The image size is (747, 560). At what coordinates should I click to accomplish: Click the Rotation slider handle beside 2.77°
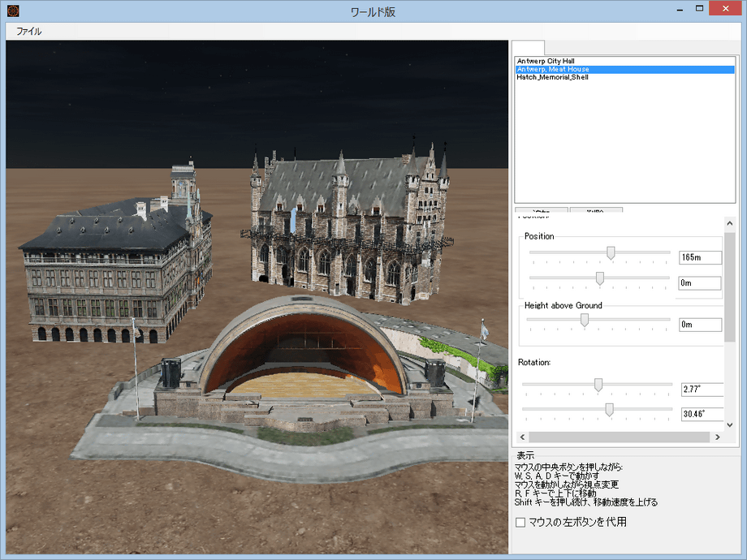pos(598,385)
